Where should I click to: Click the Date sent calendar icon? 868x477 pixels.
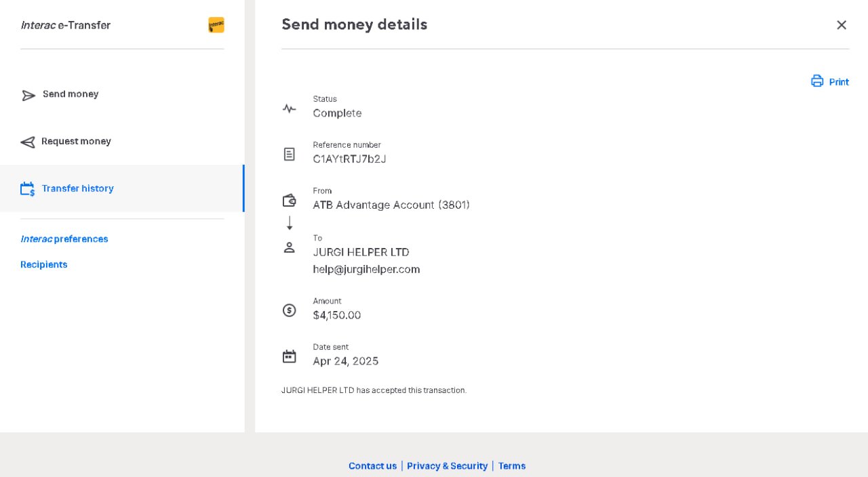[x=290, y=356]
